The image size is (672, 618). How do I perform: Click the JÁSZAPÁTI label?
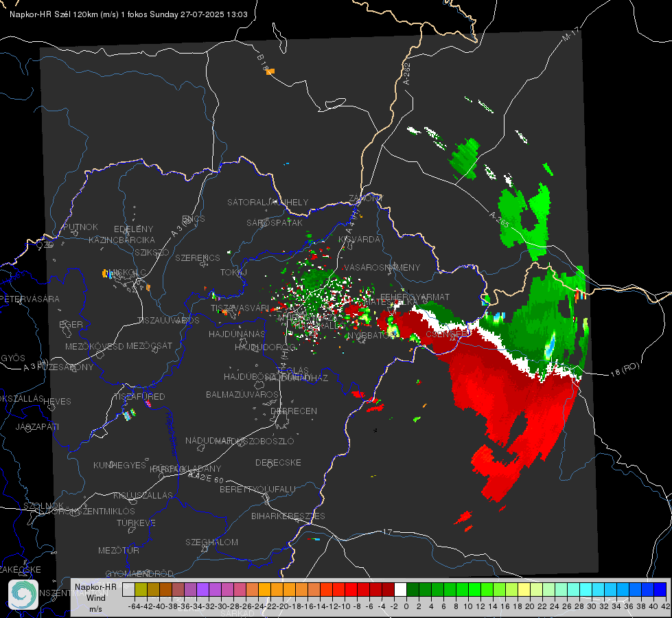(37, 426)
